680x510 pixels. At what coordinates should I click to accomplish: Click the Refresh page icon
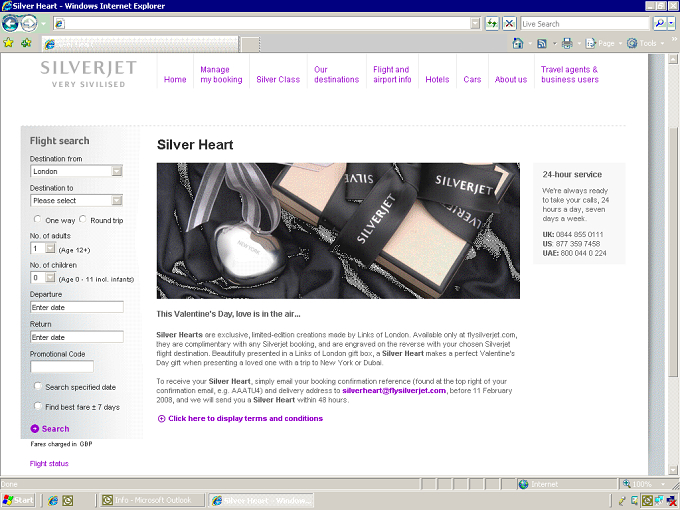click(492, 23)
